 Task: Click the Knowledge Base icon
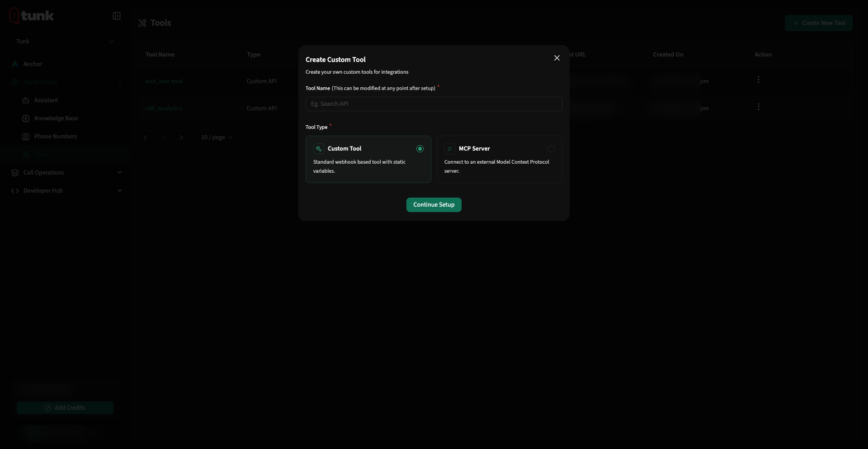tap(26, 118)
